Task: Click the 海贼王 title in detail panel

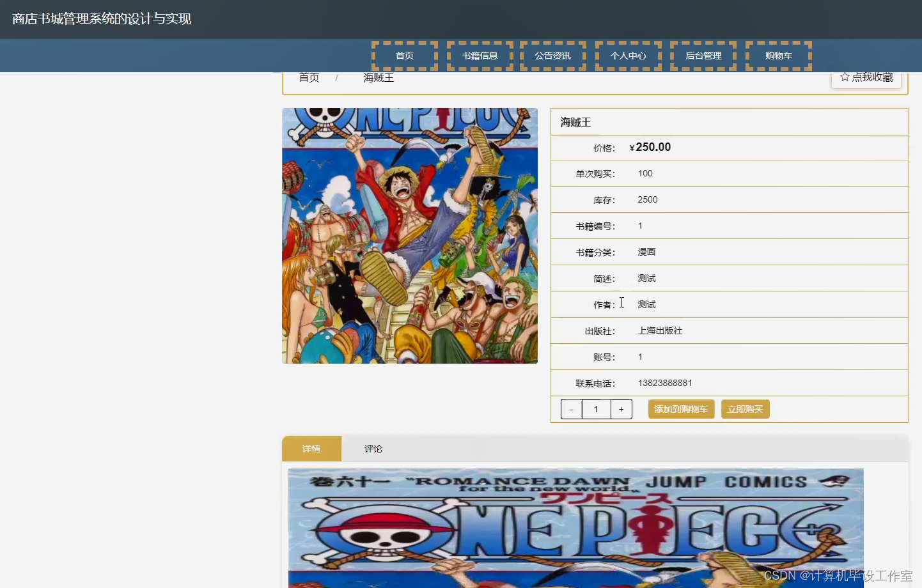Action: (575, 122)
